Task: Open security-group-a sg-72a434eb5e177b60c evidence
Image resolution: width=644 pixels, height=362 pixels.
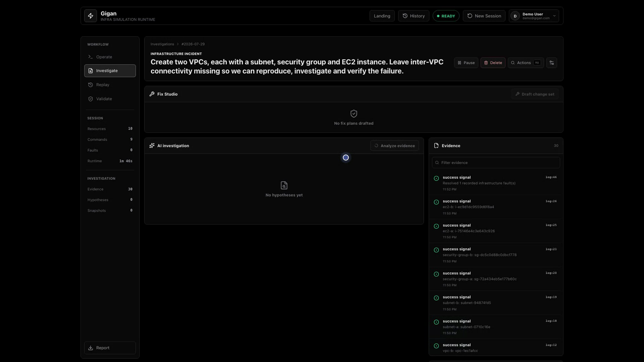Action: [x=496, y=279]
